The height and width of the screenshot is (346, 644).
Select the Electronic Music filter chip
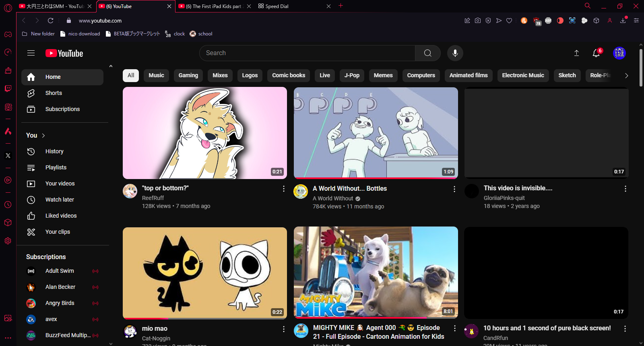[x=523, y=75]
